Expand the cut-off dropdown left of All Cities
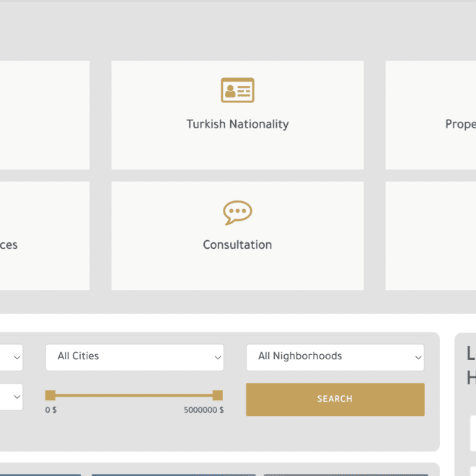 (x=11, y=357)
